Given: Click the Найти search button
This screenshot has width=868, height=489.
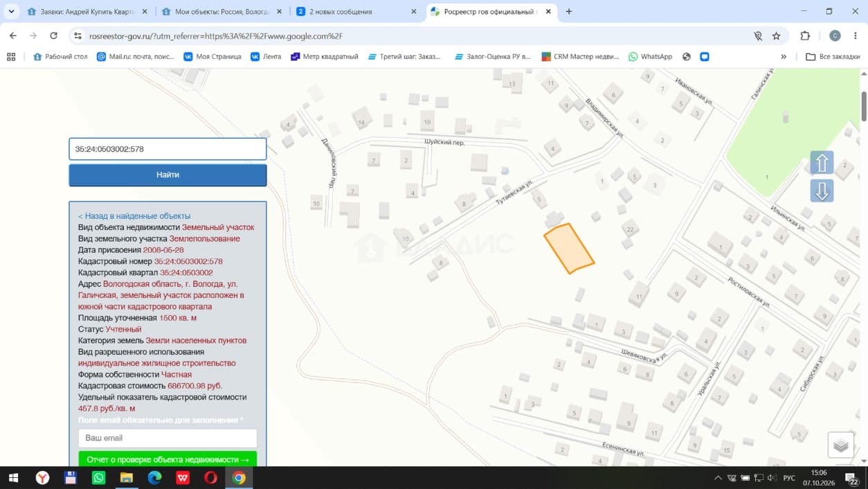Looking at the screenshot, I should click(168, 175).
